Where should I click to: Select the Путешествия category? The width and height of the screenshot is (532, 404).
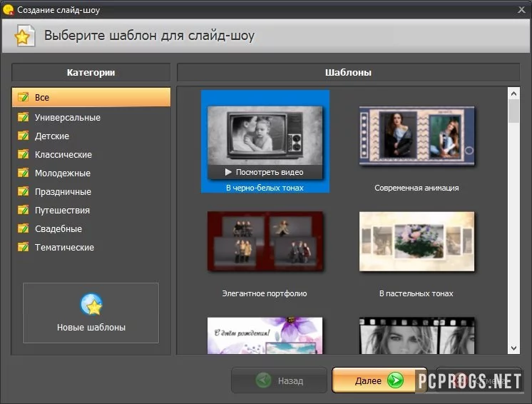91,210
